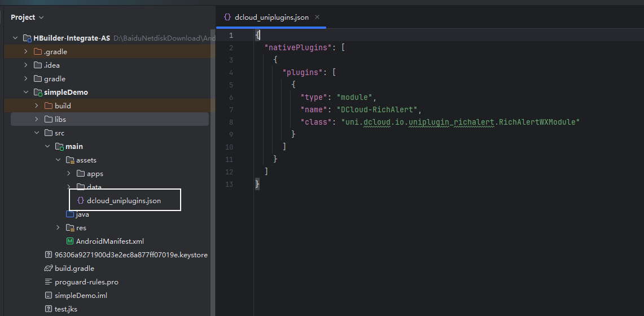
Task: Expand the res folder
Action: click(58, 228)
